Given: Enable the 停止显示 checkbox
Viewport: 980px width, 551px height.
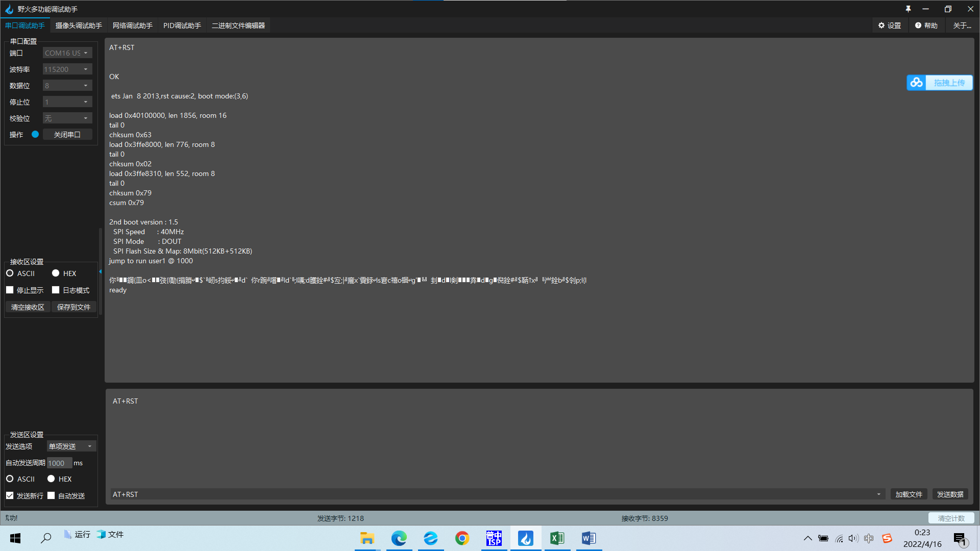Looking at the screenshot, I should [10, 290].
